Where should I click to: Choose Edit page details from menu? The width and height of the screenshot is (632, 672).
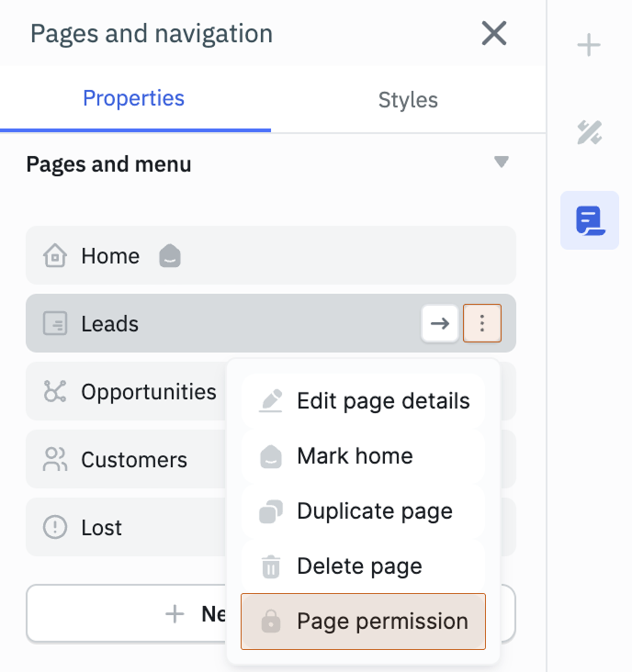pos(363,401)
